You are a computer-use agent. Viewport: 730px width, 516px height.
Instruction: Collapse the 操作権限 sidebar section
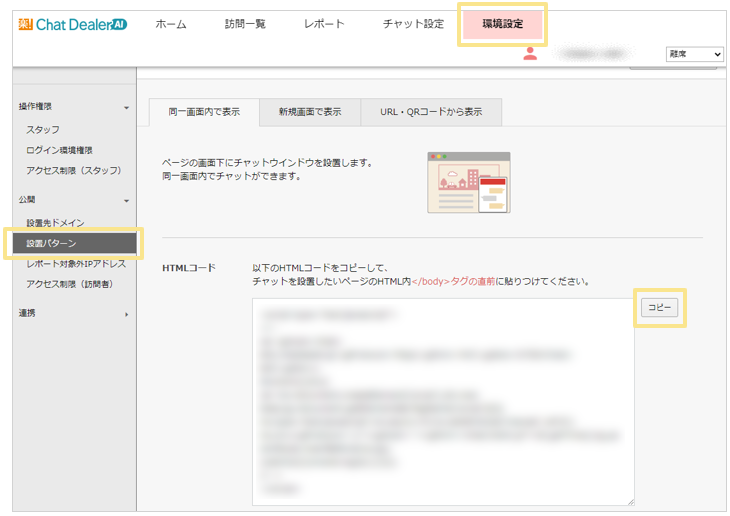click(x=126, y=107)
